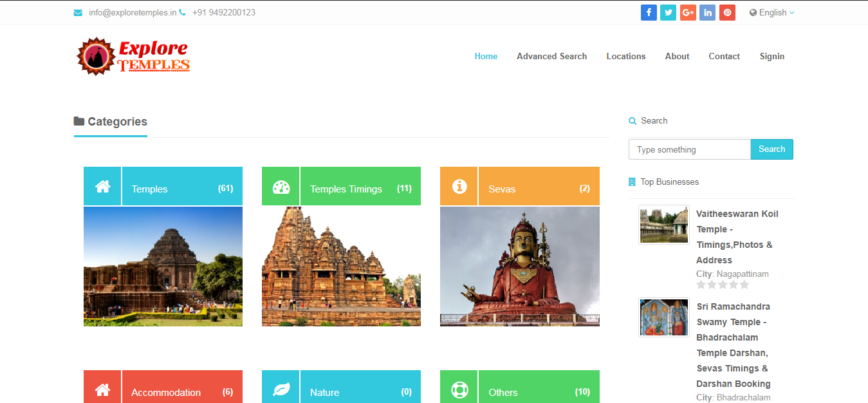Open the Advanced Search menu item

tap(551, 56)
